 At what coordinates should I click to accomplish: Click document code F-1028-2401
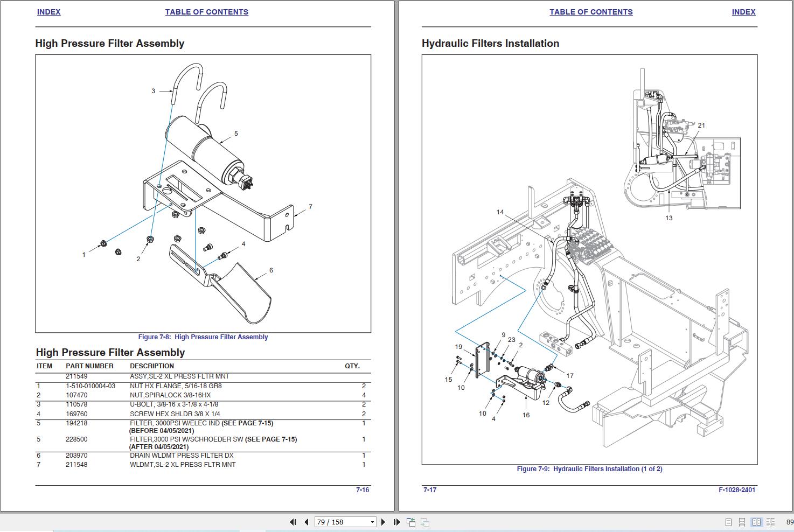click(x=737, y=490)
